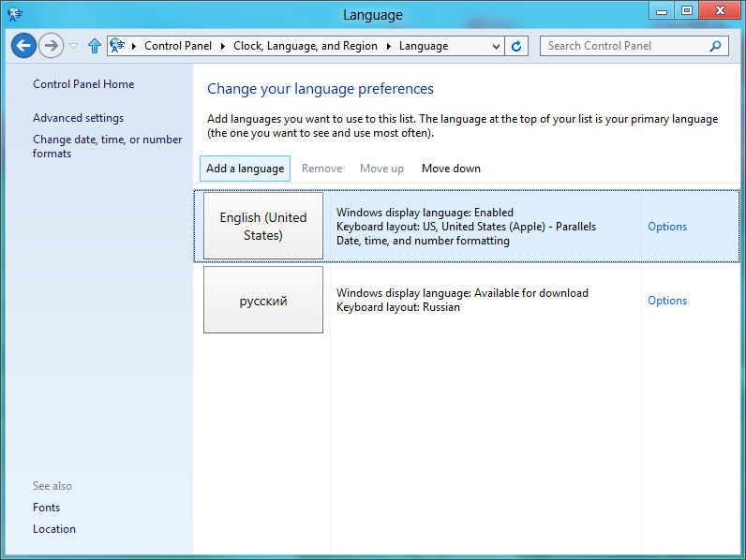Open Advanced settings link
The image size is (746, 560).
tap(78, 118)
